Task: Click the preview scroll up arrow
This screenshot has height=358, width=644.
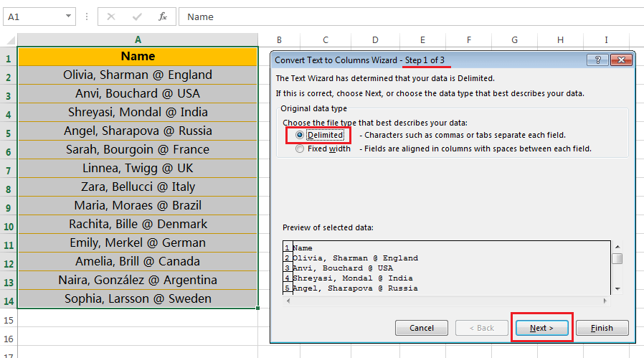Action: (x=617, y=247)
